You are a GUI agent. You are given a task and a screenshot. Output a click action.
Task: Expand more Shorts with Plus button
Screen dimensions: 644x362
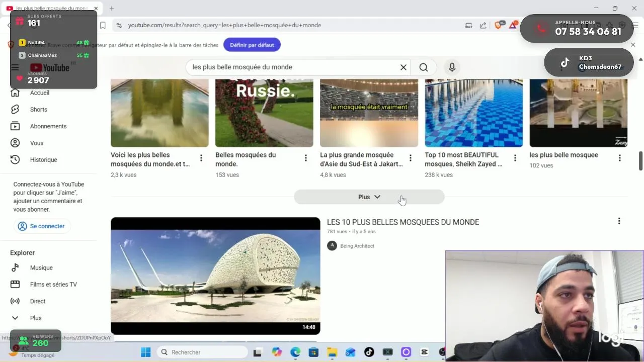369,197
